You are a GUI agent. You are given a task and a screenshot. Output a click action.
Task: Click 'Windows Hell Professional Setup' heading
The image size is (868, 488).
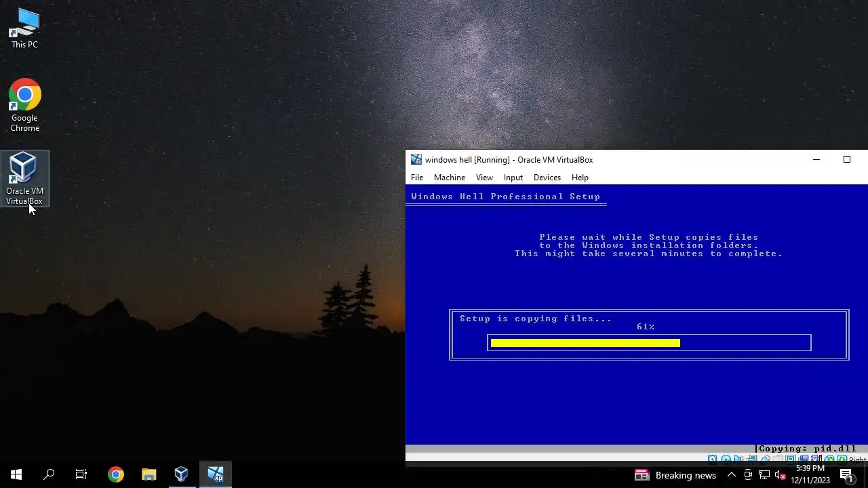[506, 197]
